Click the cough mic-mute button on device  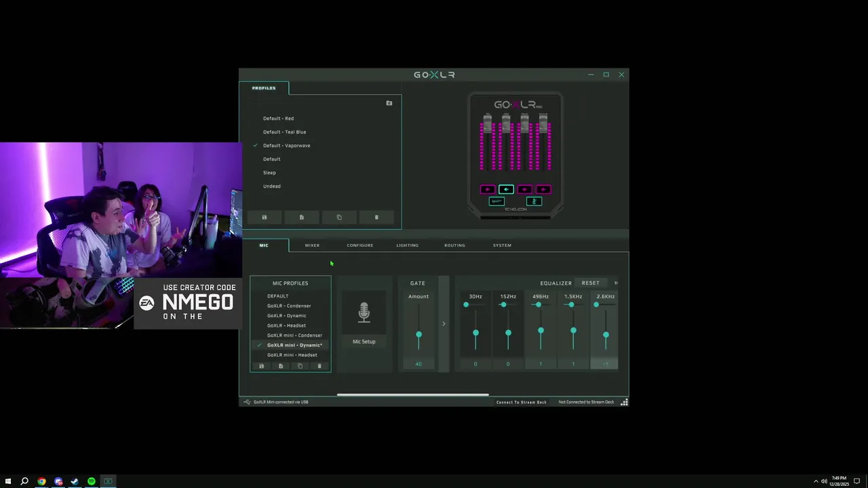point(534,201)
